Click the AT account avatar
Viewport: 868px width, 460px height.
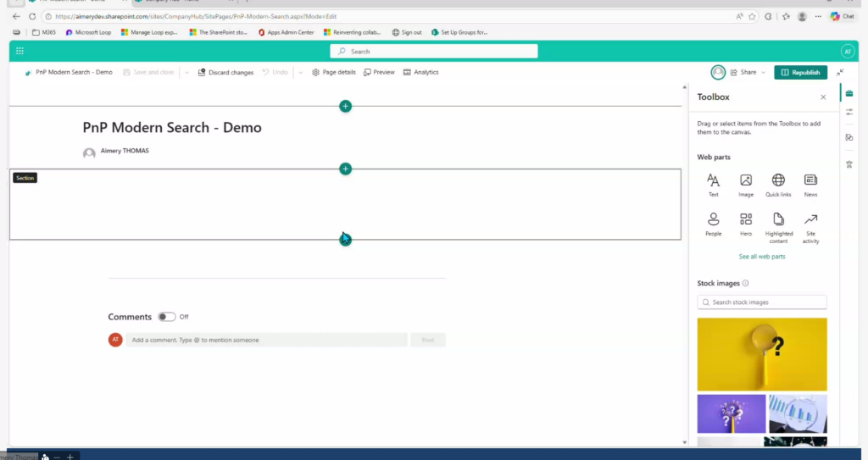click(x=848, y=51)
